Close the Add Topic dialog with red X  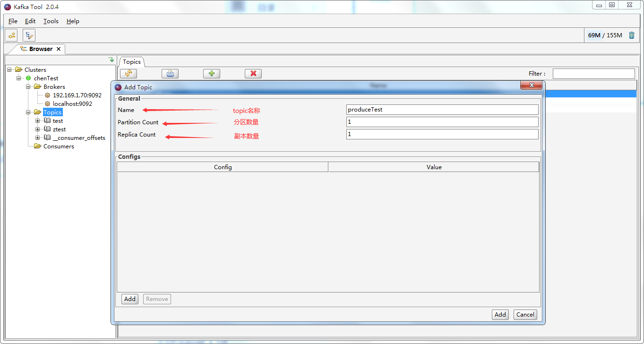tap(531, 85)
